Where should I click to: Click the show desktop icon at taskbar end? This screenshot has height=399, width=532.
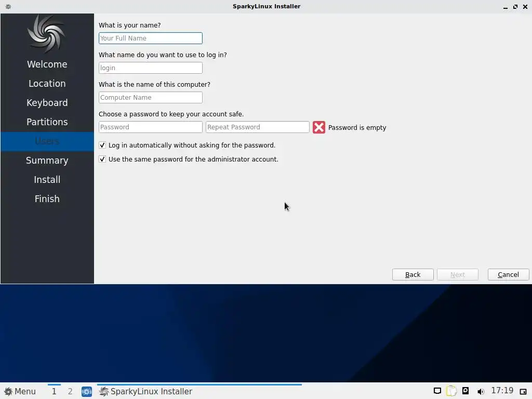(523, 392)
